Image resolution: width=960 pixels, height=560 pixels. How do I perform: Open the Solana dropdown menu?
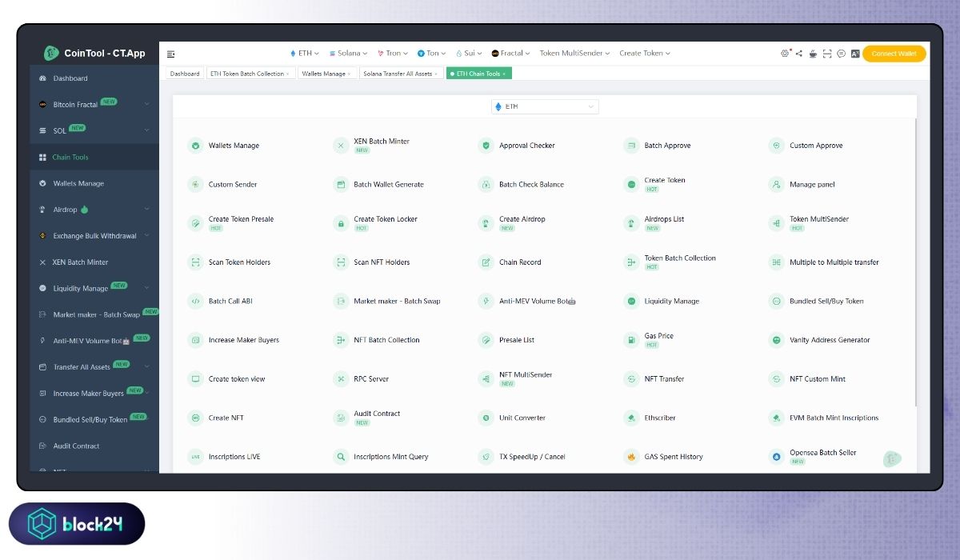tap(348, 54)
